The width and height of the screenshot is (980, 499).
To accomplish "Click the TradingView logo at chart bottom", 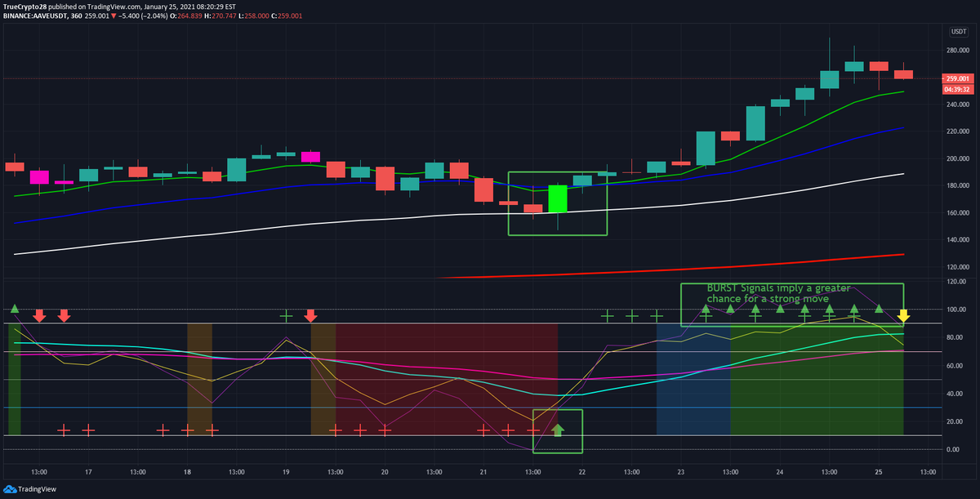I will coord(30,489).
